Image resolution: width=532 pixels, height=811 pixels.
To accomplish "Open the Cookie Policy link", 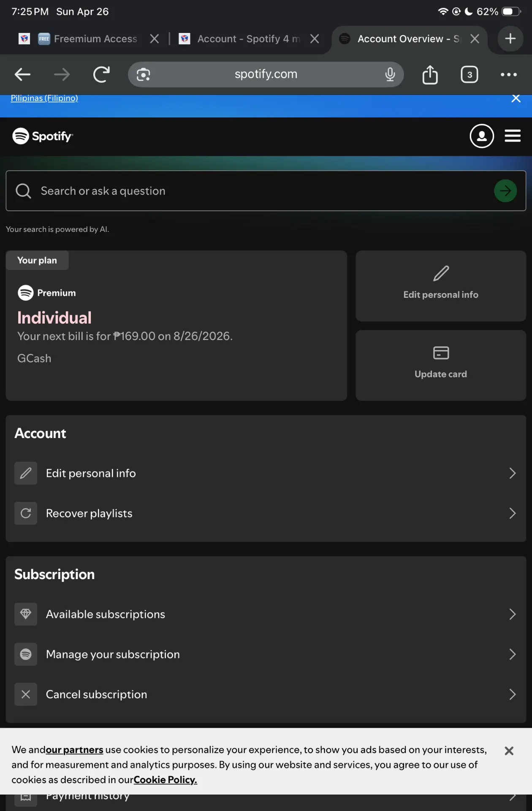I will tap(166, 780).
